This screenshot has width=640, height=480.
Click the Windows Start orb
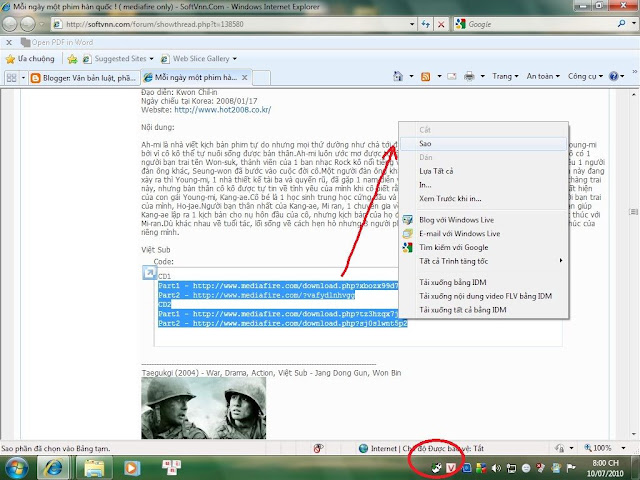(14, 467)
